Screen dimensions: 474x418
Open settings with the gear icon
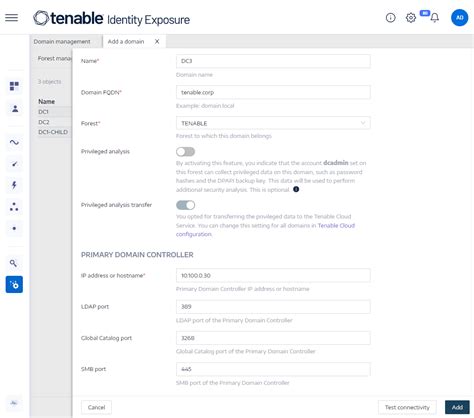pos(411,18)
